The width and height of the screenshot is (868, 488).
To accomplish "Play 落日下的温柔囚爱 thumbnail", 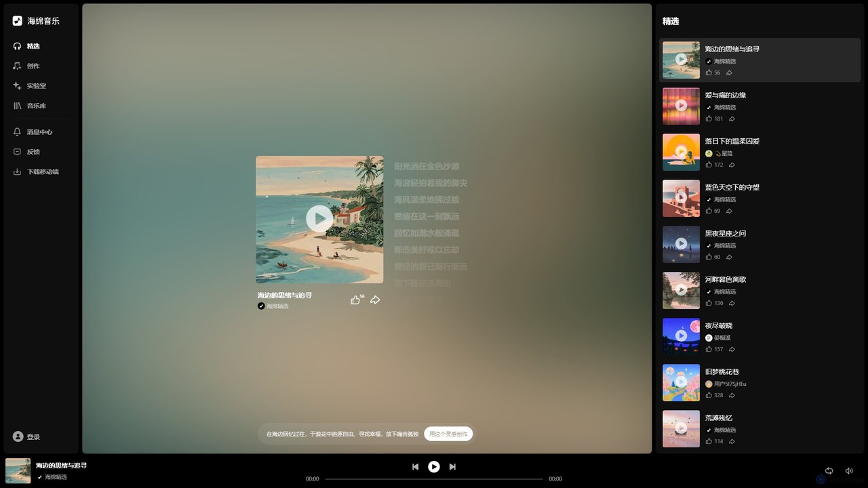I will pos(681,152).
